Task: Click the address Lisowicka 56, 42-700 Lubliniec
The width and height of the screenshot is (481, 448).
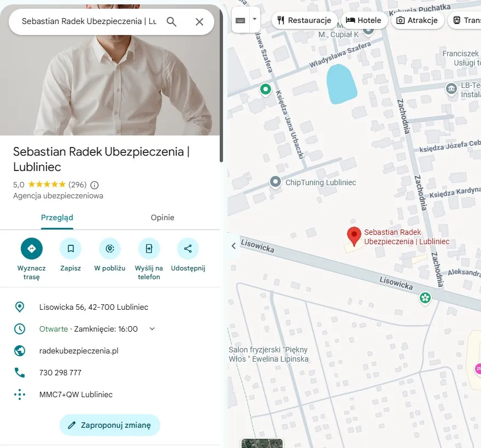Action: coord(94,307)
